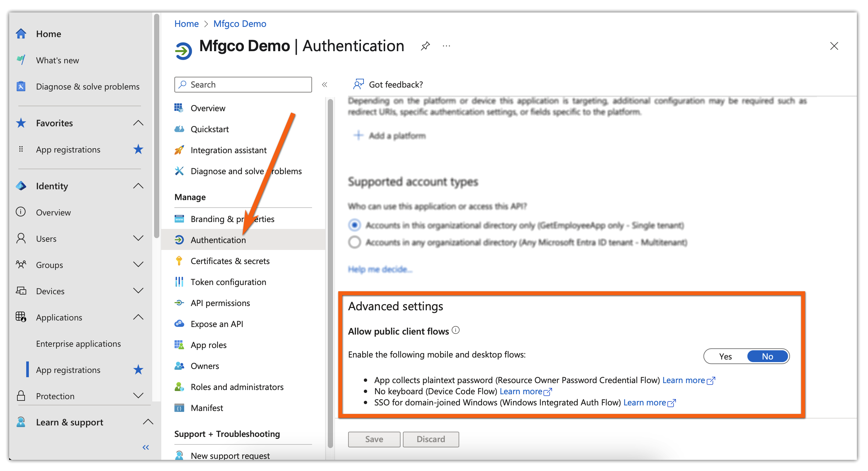Select multitenant accounts radio button
868x471 pixels.
point(354,242)
